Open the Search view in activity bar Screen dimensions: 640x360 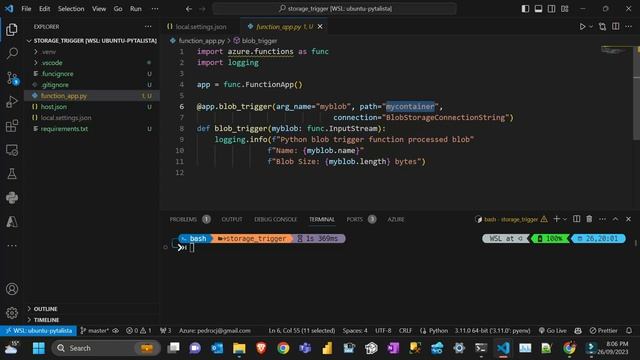click(x=12, y=53)
